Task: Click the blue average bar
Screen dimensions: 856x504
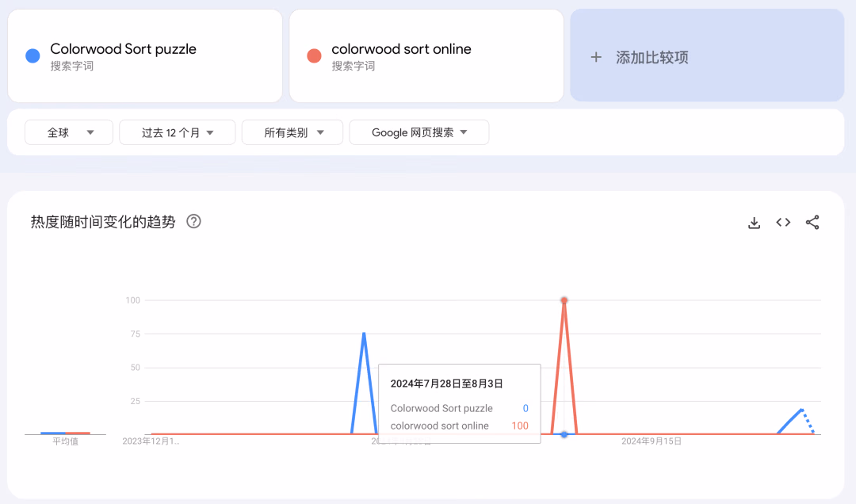Action: pos(53,433)
